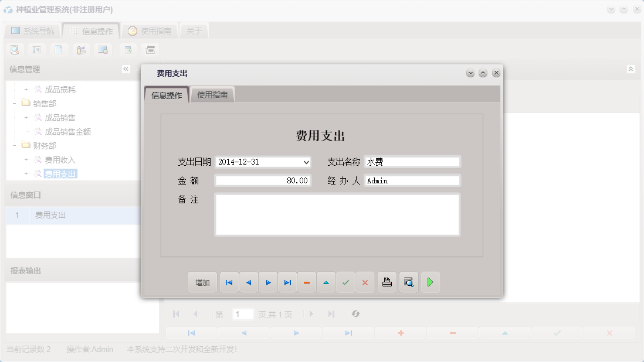Select the green run arrow in the dialog

point(430,282)
